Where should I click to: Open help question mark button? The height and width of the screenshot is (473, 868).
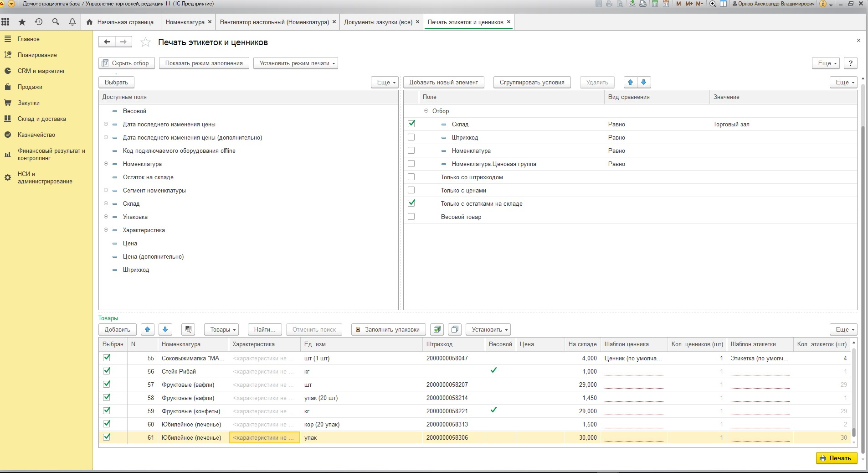pyautogui.click(x=850, y=63)
